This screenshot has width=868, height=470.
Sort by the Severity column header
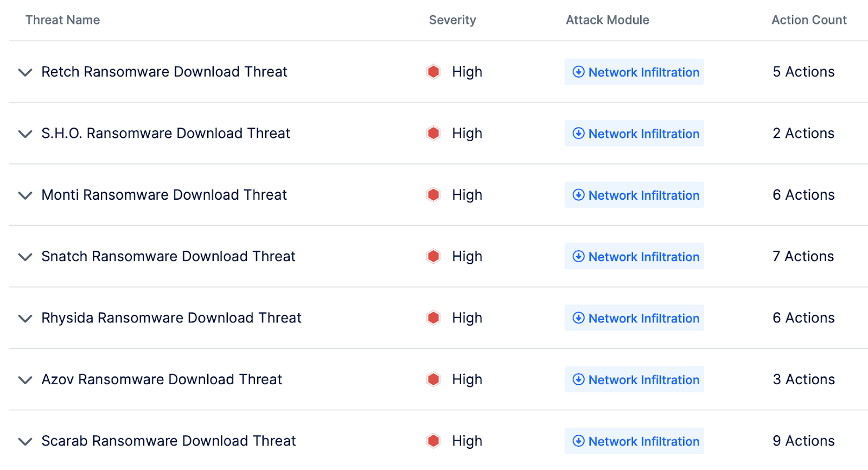click(452, 20)
